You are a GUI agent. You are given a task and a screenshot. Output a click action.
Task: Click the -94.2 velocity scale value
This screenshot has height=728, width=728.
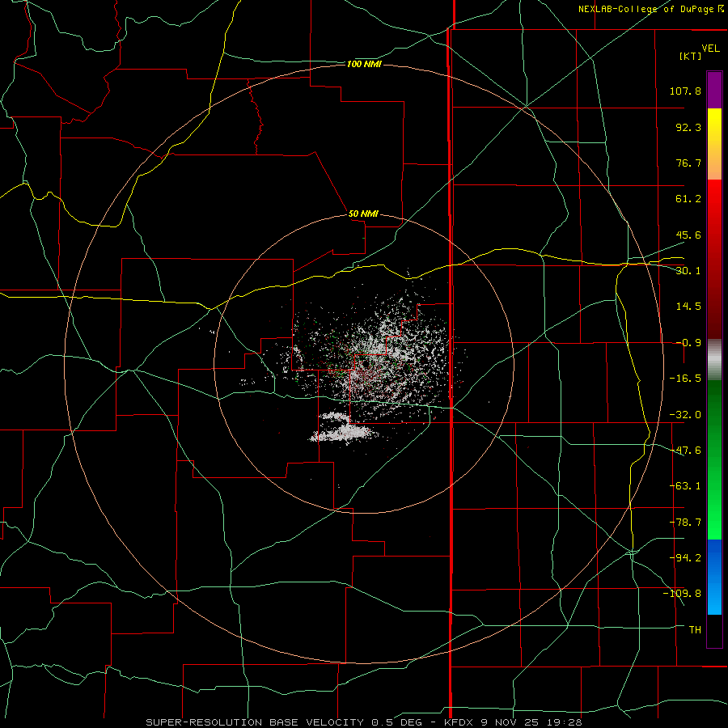click(x=685, y=558)
